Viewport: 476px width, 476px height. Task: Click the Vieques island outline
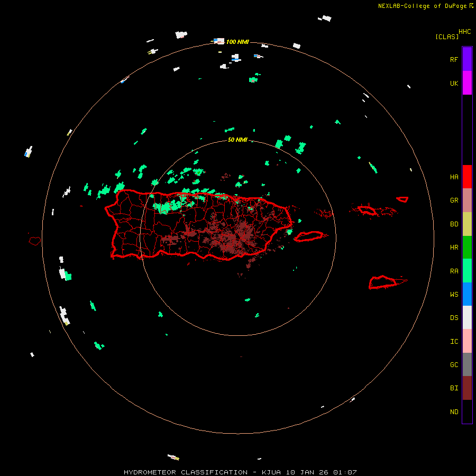click(309, 236)
